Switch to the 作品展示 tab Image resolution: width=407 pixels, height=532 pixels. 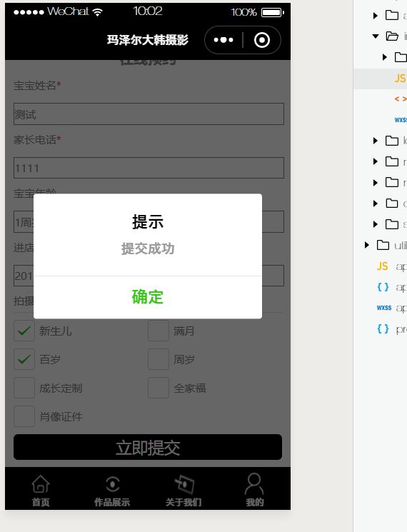(x=112, y=491)
